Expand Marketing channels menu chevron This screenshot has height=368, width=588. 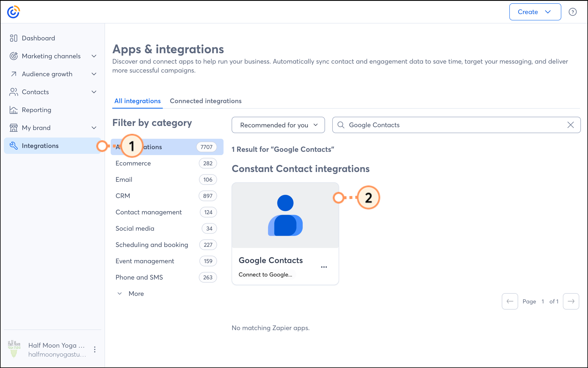[x=94, y=56]
